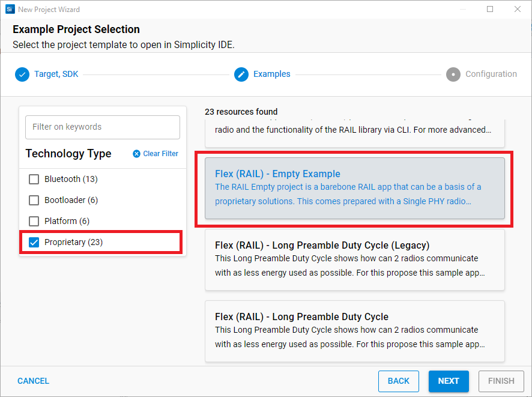This screenshot has height=397, width=532.
Task: Click the Technology Type heading
Action: tap(68, 154)
